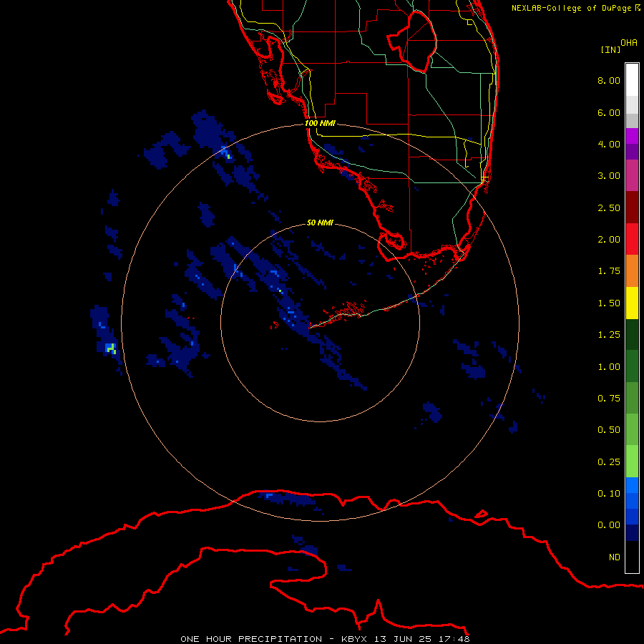Click the 0.10 legend value
The height and width of the screenshot is (644, 644).
[609, 494]
